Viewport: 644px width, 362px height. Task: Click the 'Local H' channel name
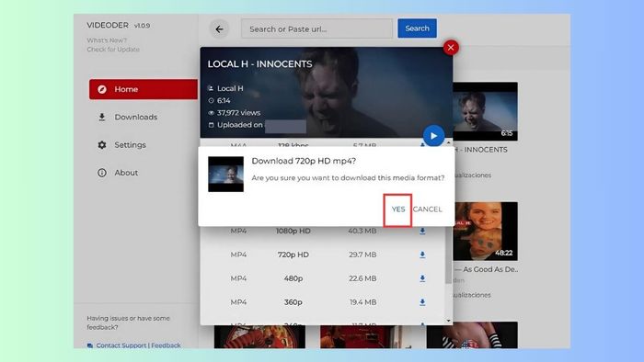[230, 88]
